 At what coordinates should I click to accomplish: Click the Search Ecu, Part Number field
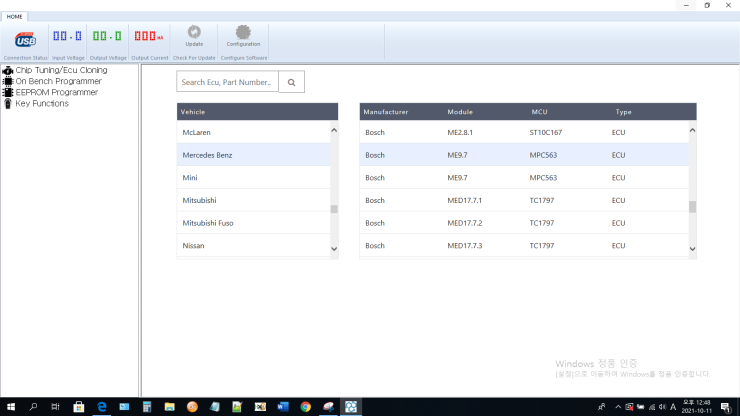pyautogui.click(x=227, y=82)
